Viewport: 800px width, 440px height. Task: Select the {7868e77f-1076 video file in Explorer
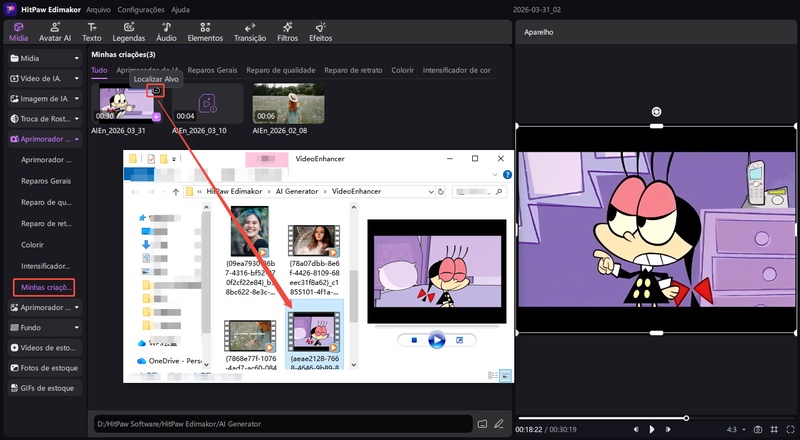tap(251, 345)
